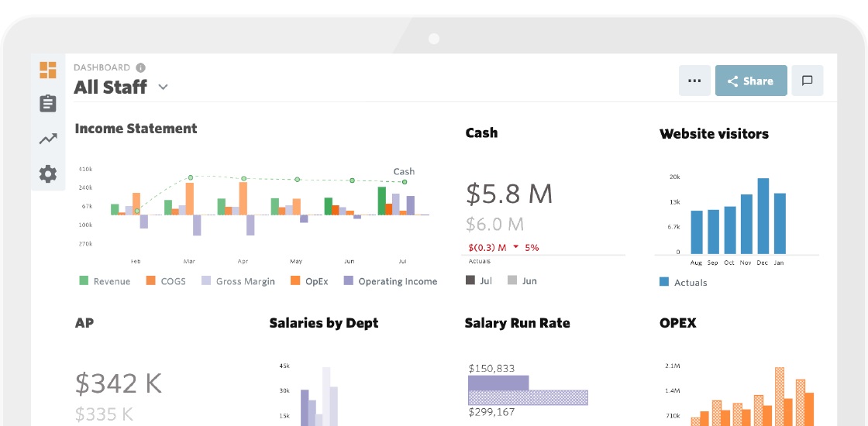Click the Dec bar in Website visitors

(763, 216)
